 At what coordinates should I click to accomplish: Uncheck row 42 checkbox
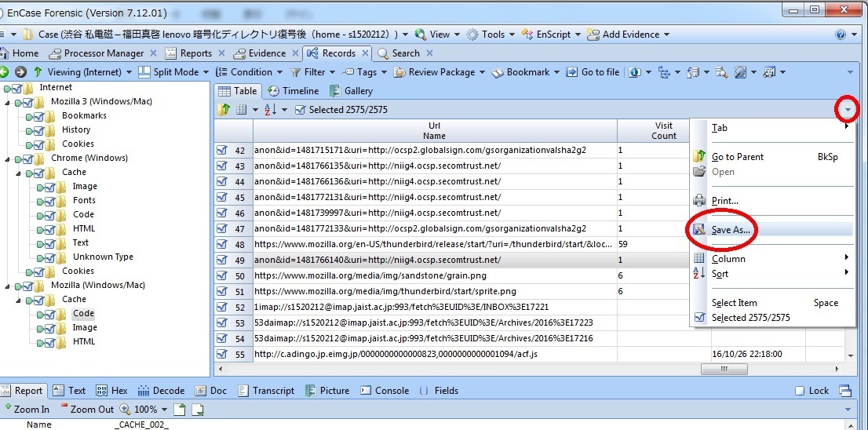[222, 150]
